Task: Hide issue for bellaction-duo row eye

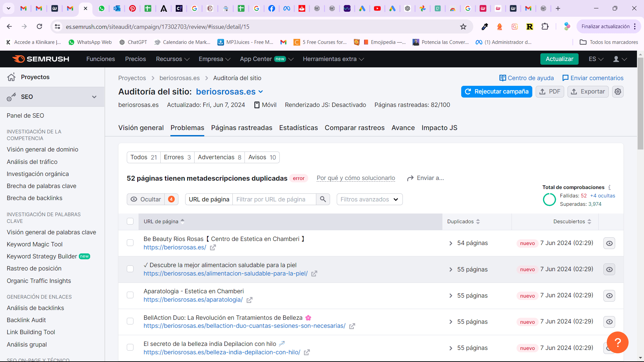Action: point(609,322)
